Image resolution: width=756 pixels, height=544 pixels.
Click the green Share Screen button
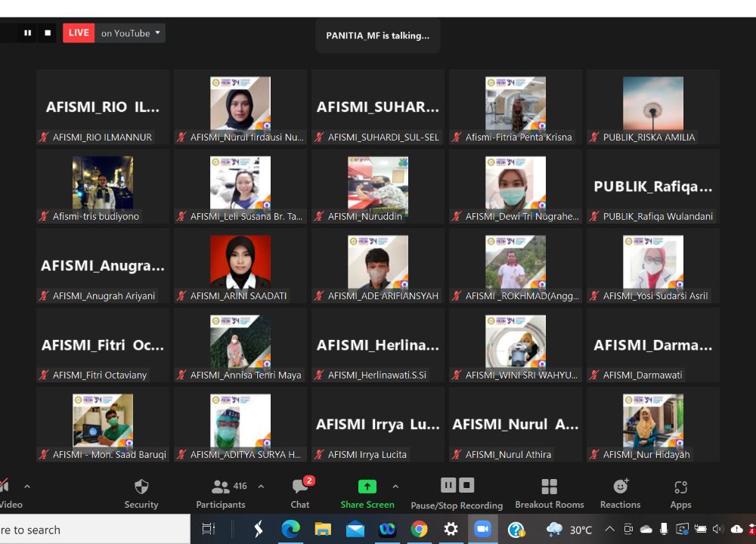[x=367, y=493]
